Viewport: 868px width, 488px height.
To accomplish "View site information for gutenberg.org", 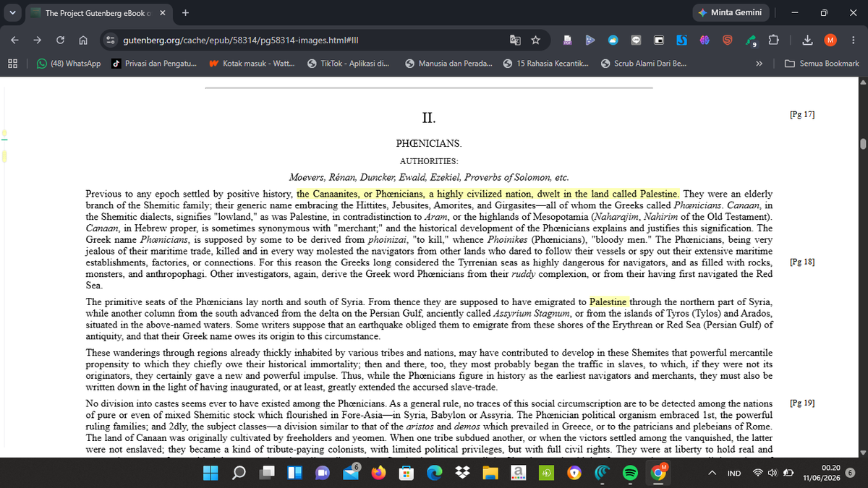I will pos(111,40).
